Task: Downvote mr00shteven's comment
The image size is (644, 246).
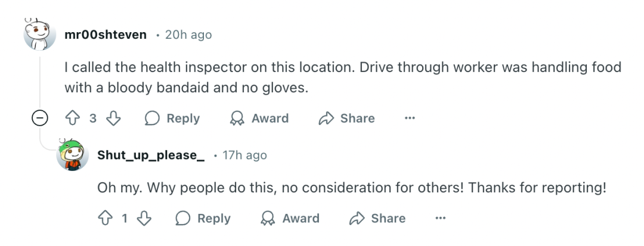Action: pyautogui.click(x=113, y=119)
